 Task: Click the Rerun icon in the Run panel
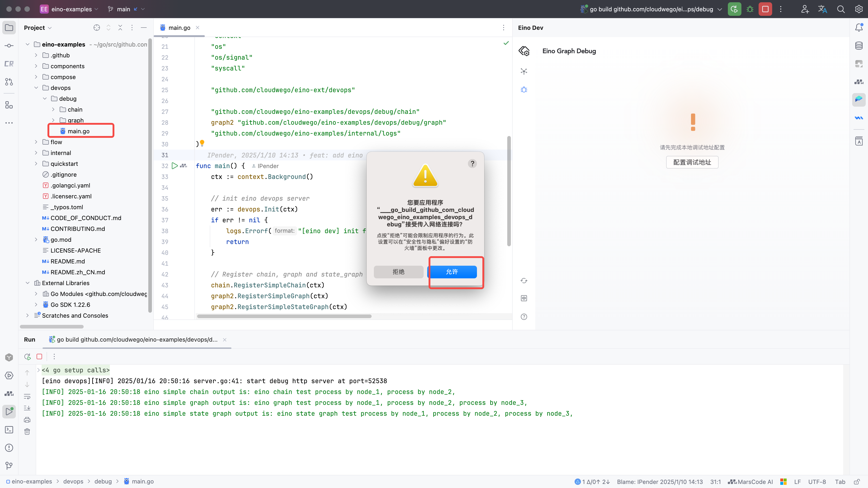point(27,357)
